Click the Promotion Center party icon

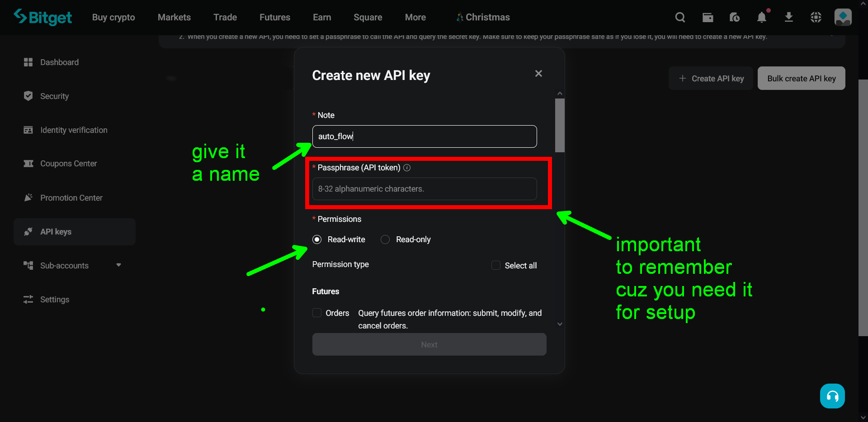[28, 197]
